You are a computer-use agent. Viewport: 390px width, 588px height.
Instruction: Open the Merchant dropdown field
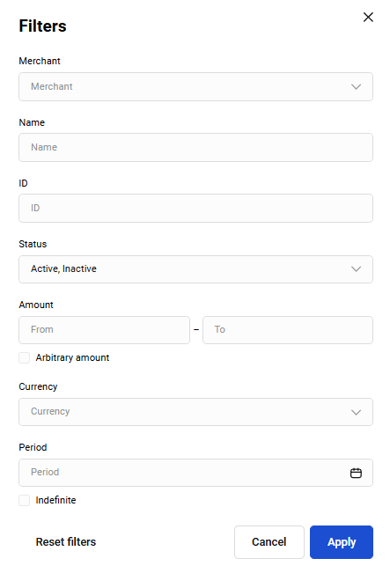coord(195,86)
